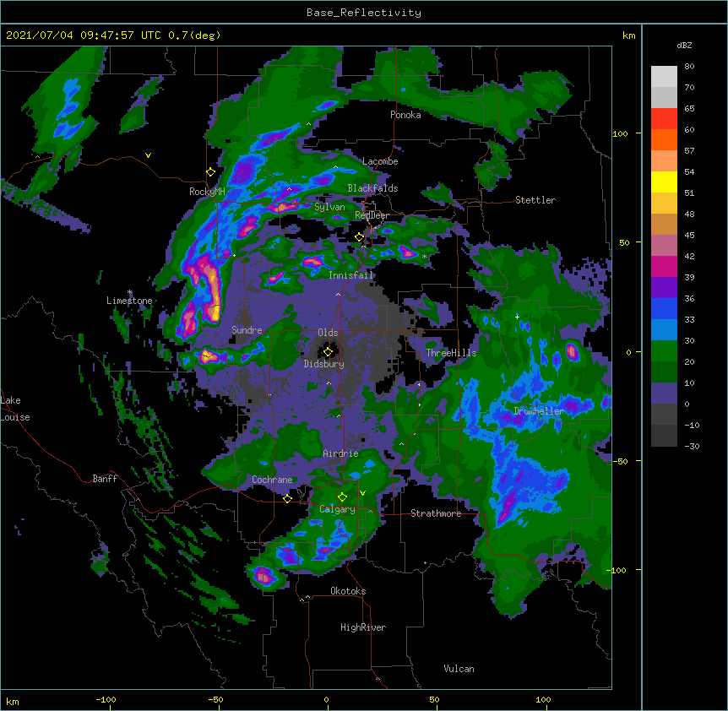Pick the purple 36-39 dBZ legend swatch
Screen dimensions: 728x711
[664, 287]
